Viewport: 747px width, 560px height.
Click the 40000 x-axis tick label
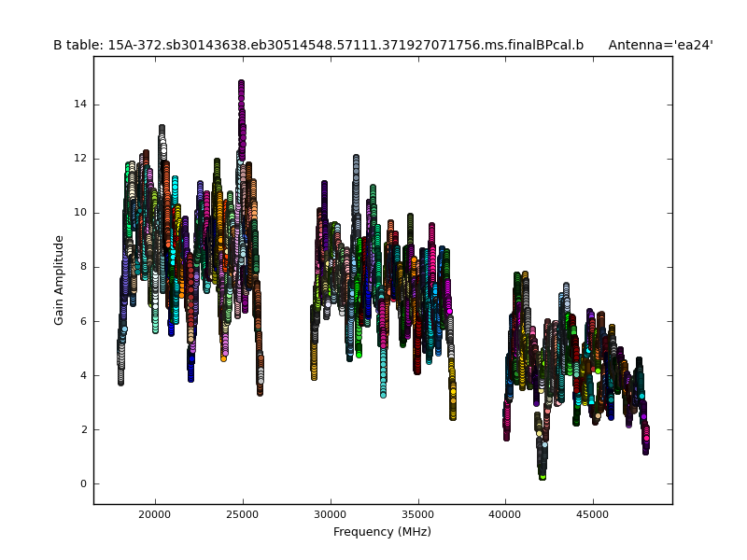click(505, 513)
